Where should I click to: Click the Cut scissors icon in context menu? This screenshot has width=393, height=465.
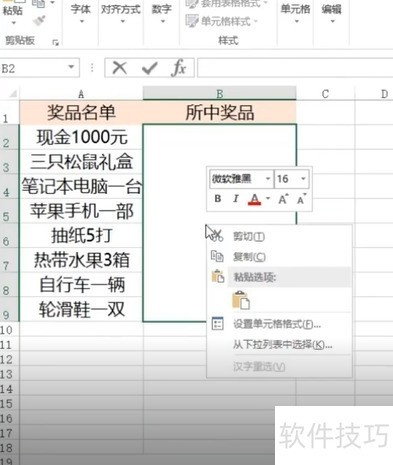[x=217, y=236]
